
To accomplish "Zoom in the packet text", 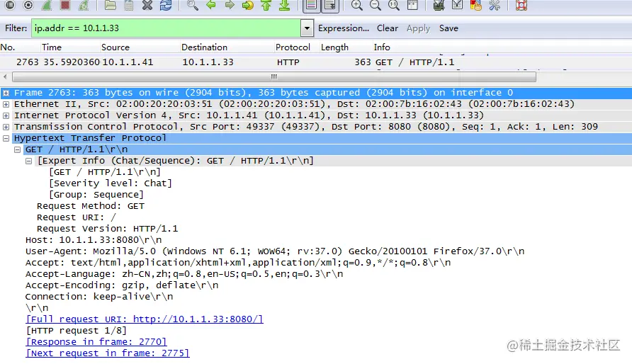I will 356,5.
